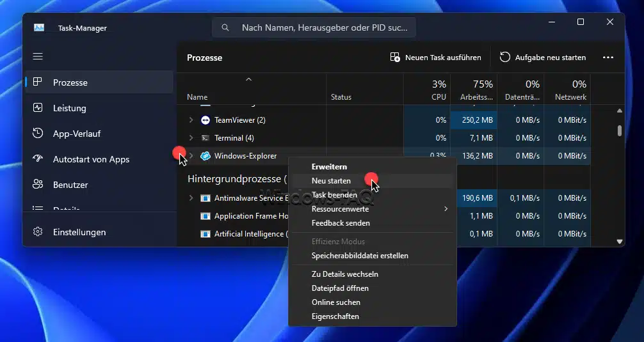Click the sort arrow above Name column
644x342 pixels.
(248, 79)
